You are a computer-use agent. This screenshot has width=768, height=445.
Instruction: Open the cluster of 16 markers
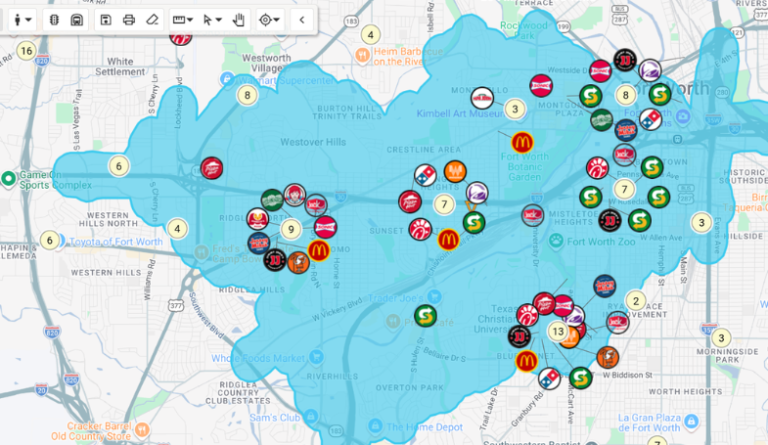click(x=26, y=50)
